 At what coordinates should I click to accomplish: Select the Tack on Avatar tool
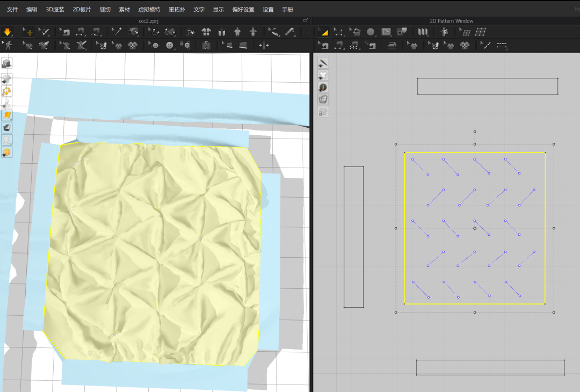pyautogui.click(x=133, y=32)
